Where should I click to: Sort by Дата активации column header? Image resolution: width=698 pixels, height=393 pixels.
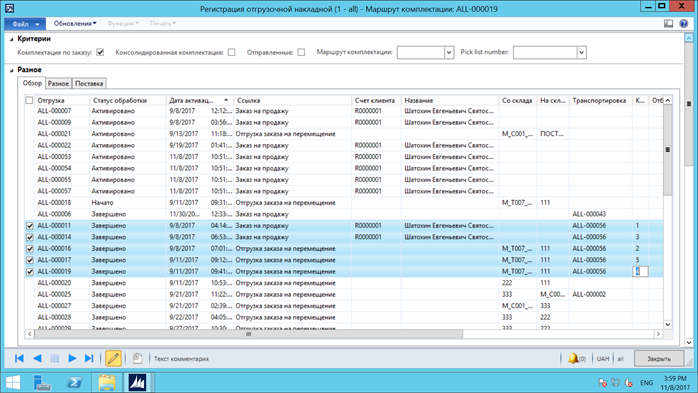[199, 100]
